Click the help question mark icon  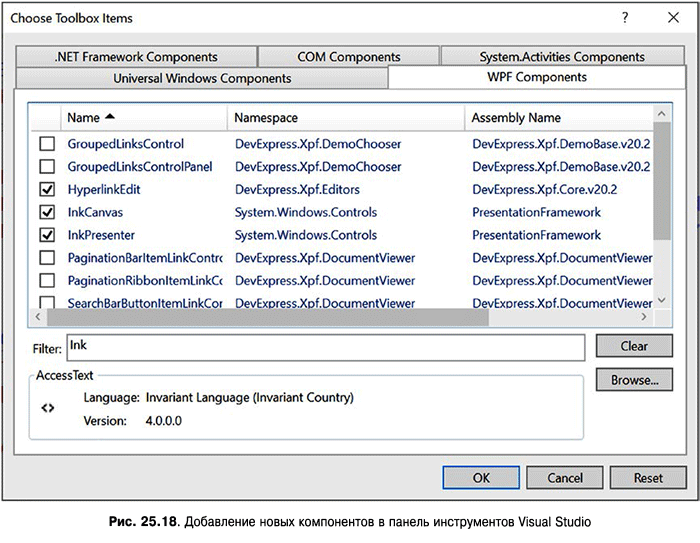point(625,18)
